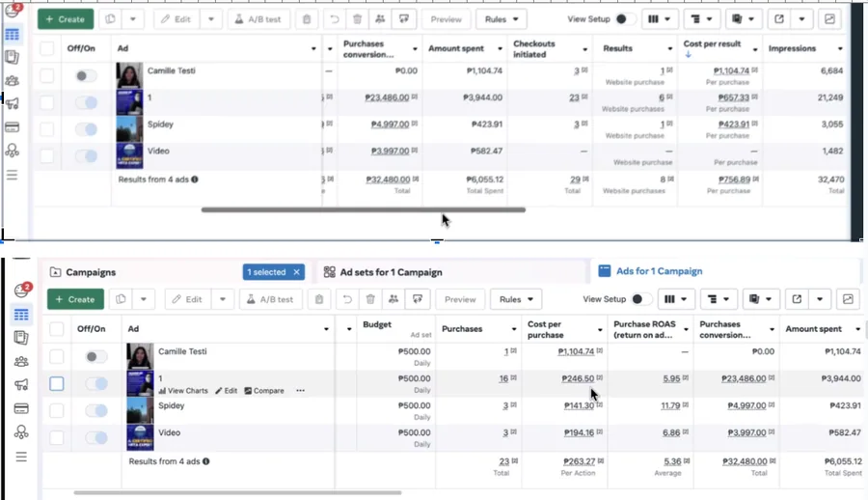Click the Edit link under ad 1
The image size is (868, 500).
227,391
